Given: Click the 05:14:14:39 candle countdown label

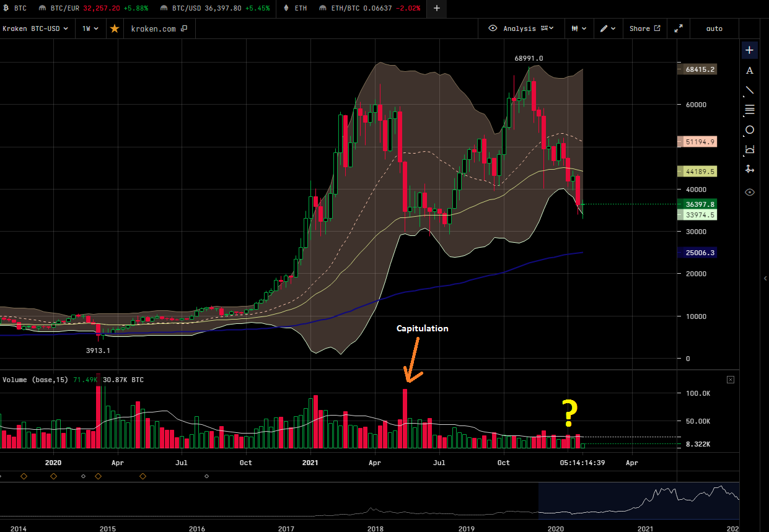Looking at the screenshot, I should (582, 463).
